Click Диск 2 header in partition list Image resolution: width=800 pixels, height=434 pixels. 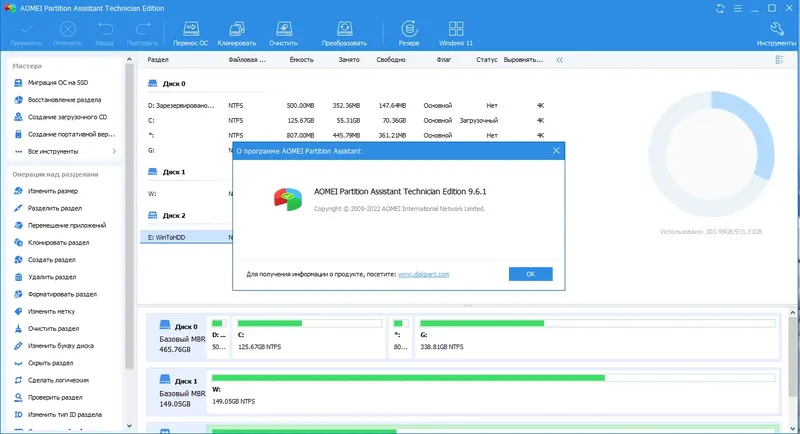click(x=173, y=216)
